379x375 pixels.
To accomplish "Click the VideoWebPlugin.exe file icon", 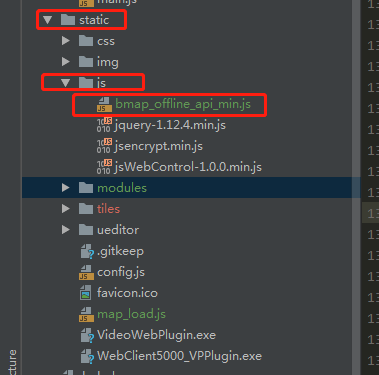I will pos(87,335).
